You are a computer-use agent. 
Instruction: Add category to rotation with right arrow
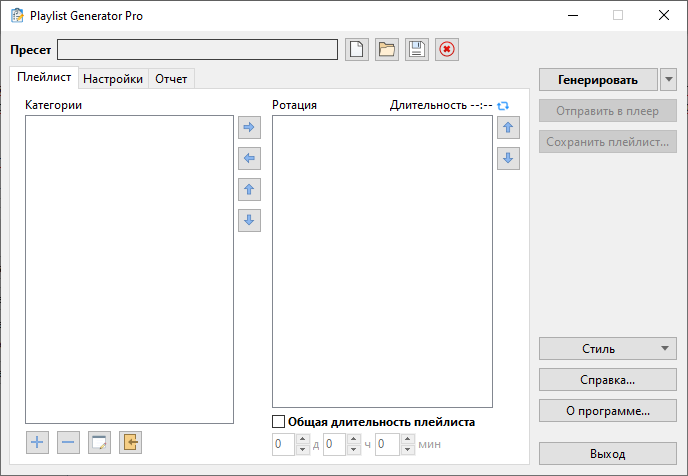(249, 127)
